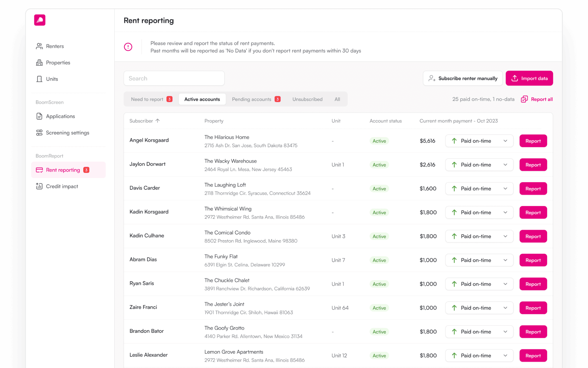Viewport: 588px width, 368px height.
Task: Click the Import data button
Action: click(x=529, y=78)
